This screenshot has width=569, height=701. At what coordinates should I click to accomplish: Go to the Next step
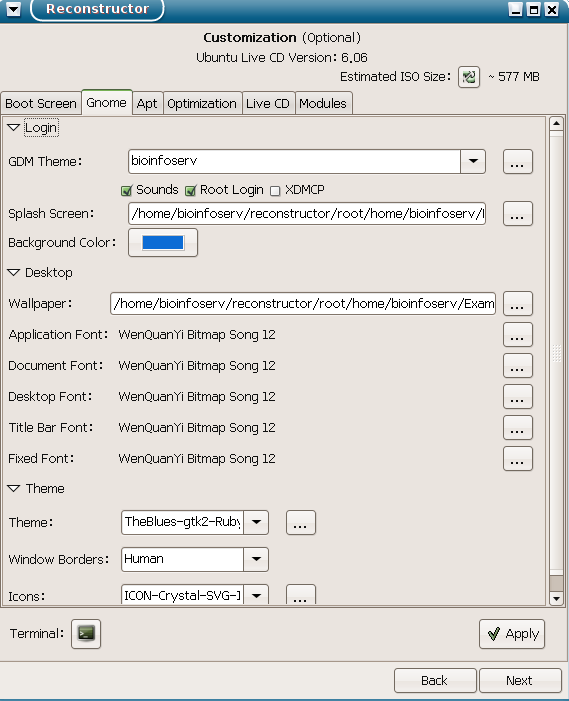pyautogui.click(x=520, y=680)
